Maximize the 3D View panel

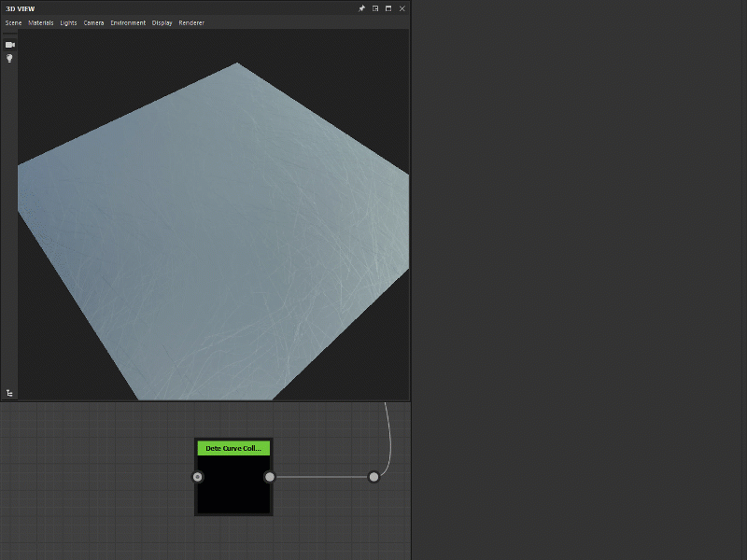pyautogui.click(x=388, y=7)
